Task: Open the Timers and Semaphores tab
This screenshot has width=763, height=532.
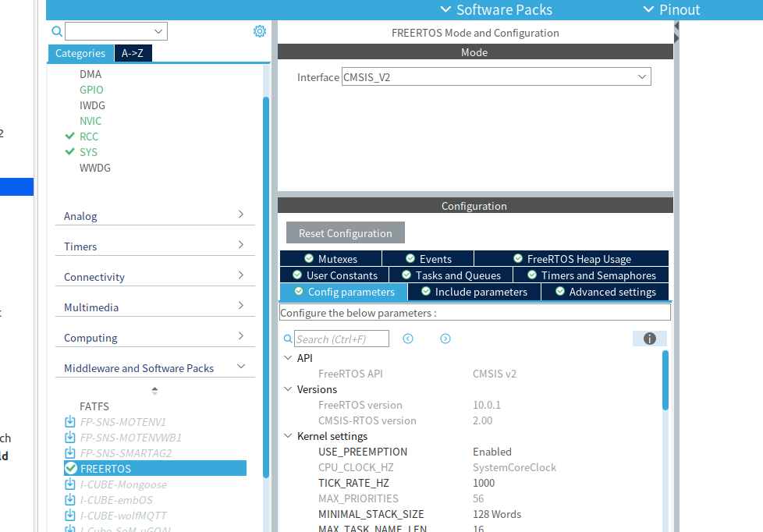Action: [x=591, y=275]
